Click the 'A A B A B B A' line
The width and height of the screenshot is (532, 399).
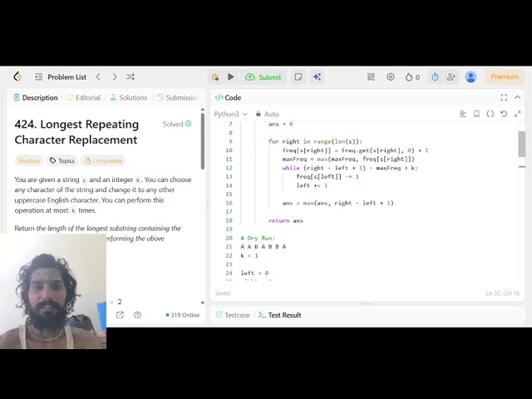coord(264,247)
